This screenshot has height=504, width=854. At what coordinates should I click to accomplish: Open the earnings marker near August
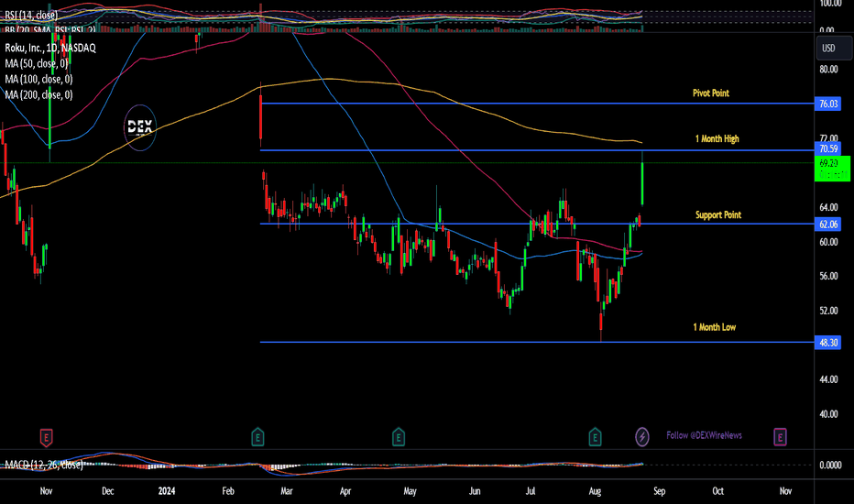[x=595, y=437]
